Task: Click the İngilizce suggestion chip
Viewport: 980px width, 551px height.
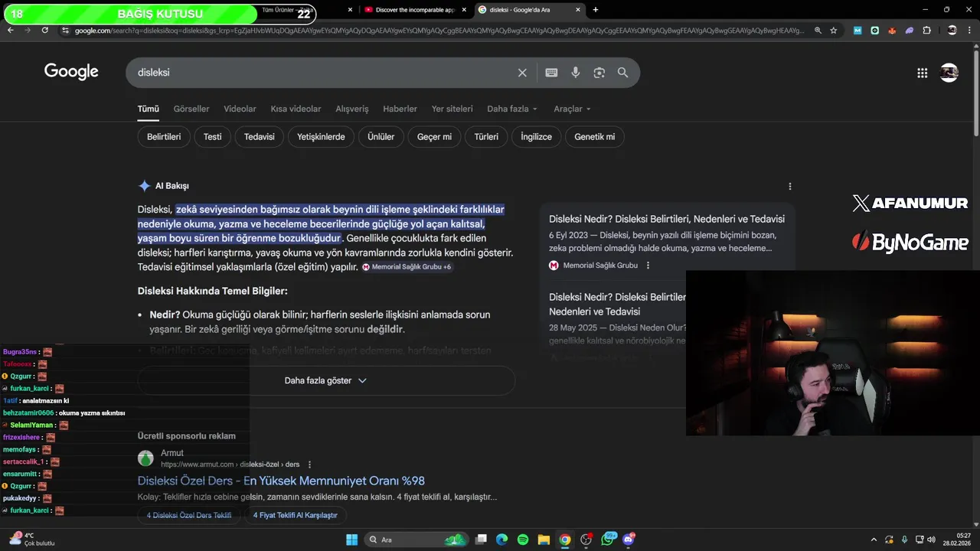Action: pos(536,137)
